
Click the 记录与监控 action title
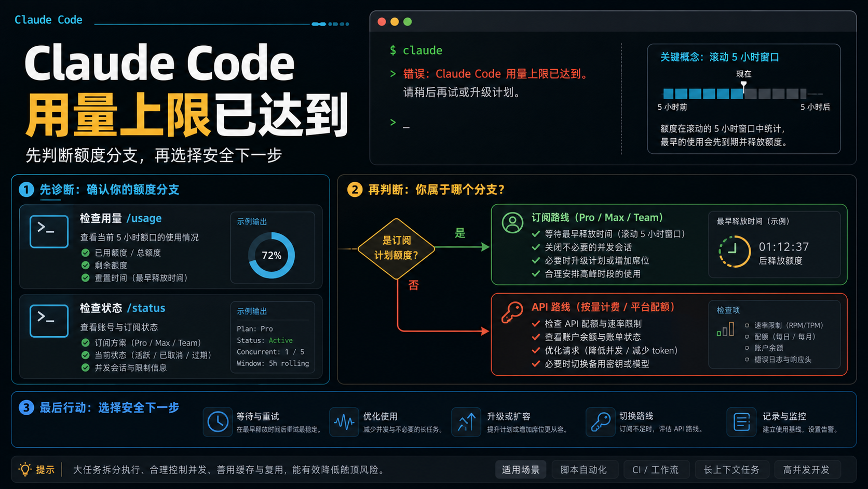784,416
